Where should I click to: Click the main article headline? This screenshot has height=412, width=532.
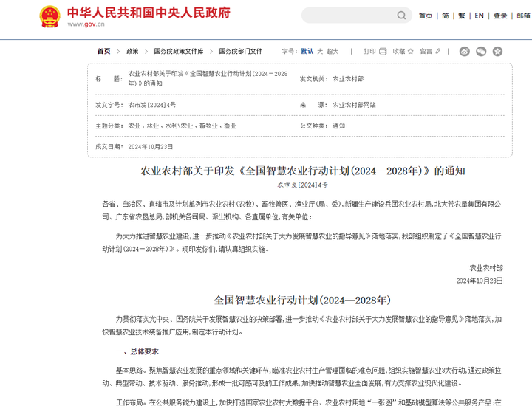pos(303,171)
